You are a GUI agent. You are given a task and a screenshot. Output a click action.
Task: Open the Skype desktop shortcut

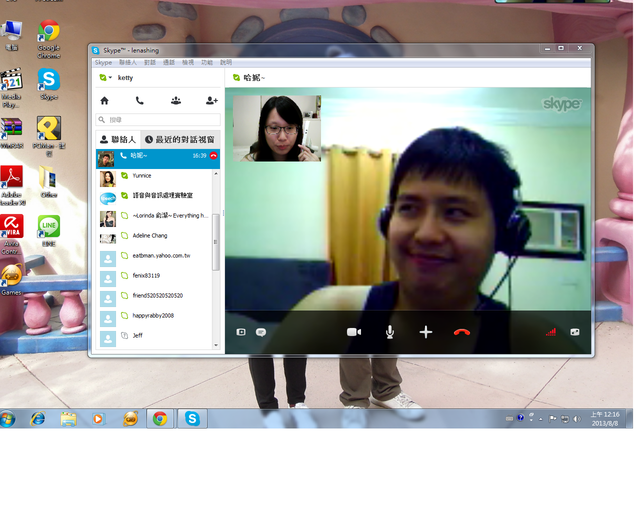(49, 84)
